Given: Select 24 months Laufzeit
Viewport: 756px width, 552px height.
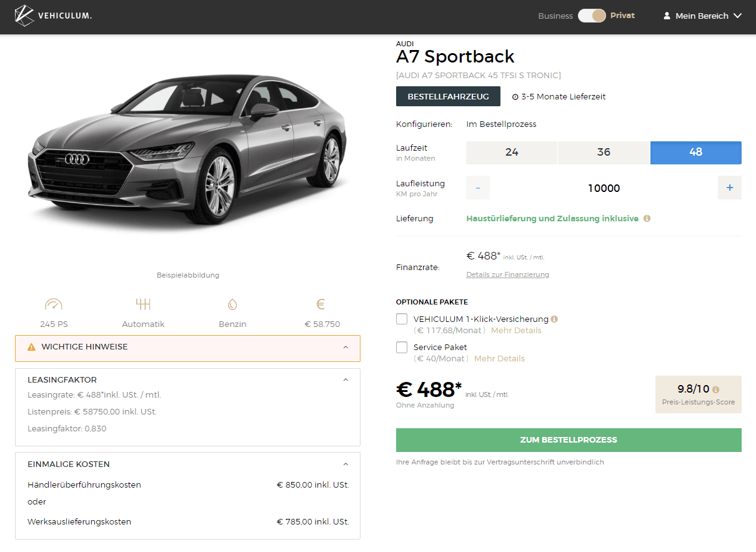Looking at the screenshot, I should pos(512,153).
